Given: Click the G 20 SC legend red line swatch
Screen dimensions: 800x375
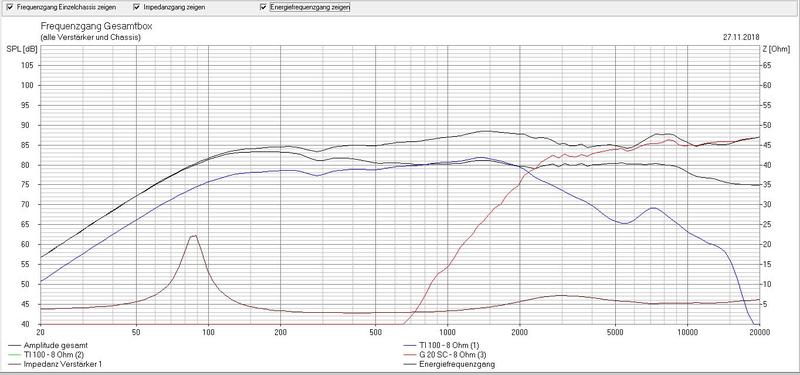Looking at the screenshot, I should (410, 355).
